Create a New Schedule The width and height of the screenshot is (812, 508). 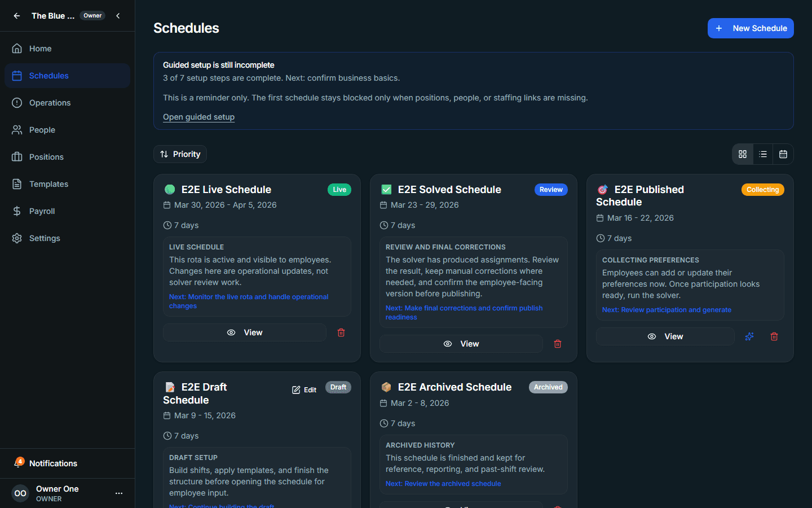751,28
